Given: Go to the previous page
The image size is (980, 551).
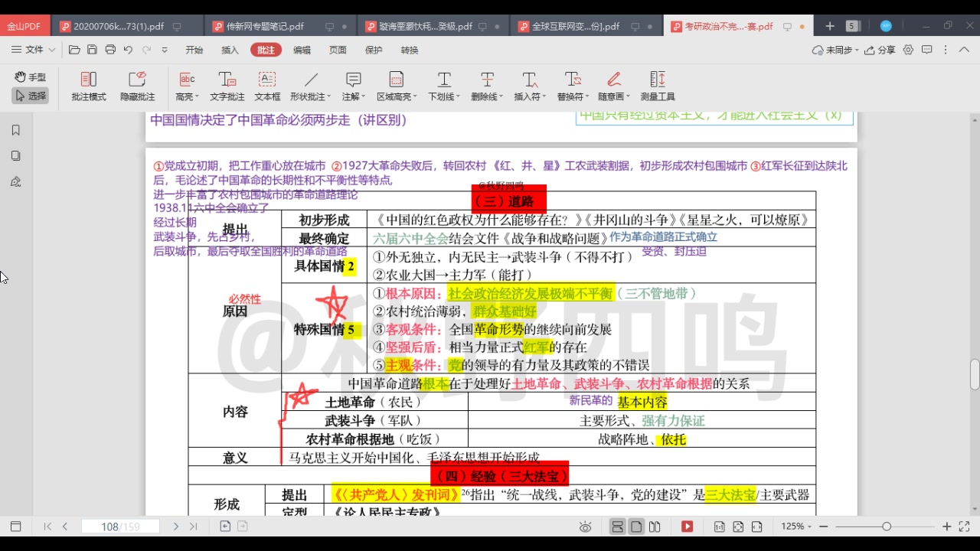Looking at the screenshot, I should click(65, 527).
